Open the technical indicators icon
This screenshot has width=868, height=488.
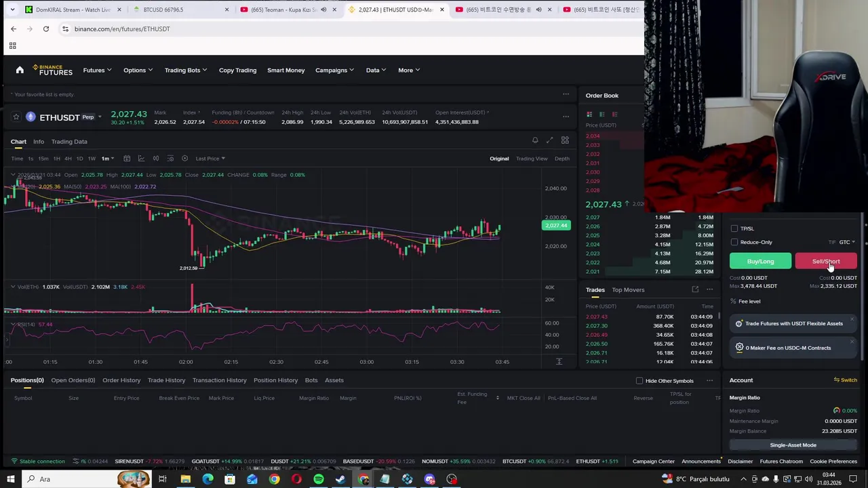click(156, 159)
